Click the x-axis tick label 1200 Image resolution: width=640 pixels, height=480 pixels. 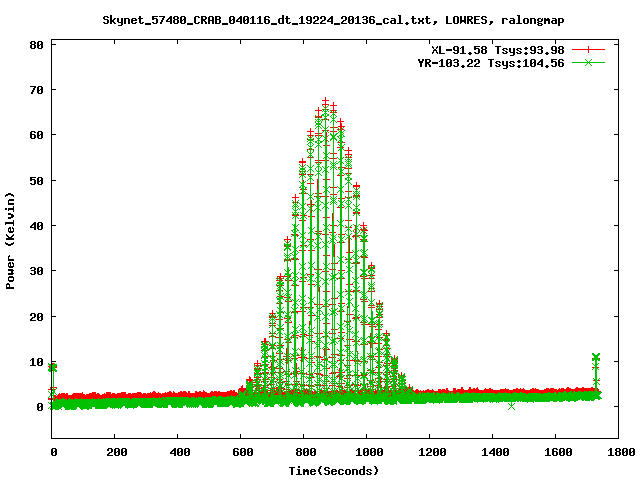(432, 452)
